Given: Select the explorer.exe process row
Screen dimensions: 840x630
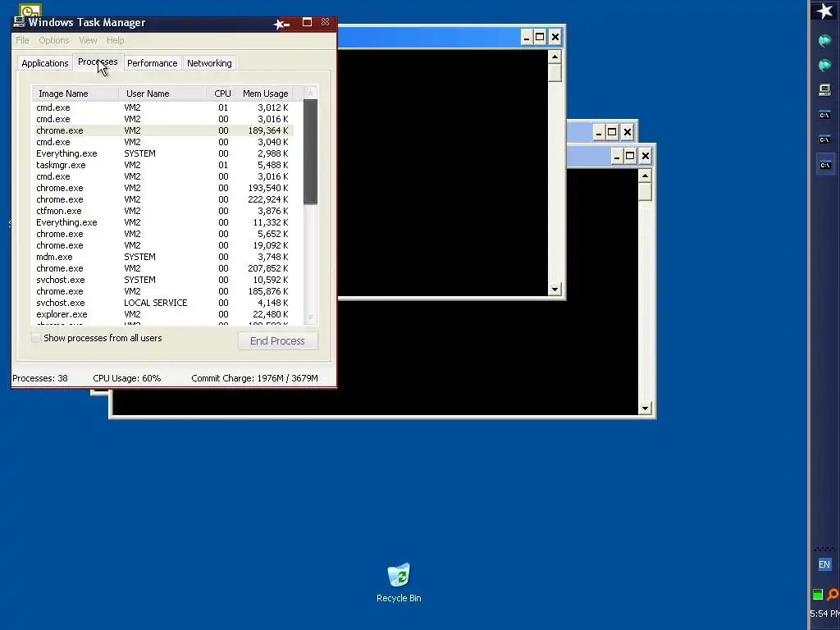Looking at the screenshot, I should [163, 314].
